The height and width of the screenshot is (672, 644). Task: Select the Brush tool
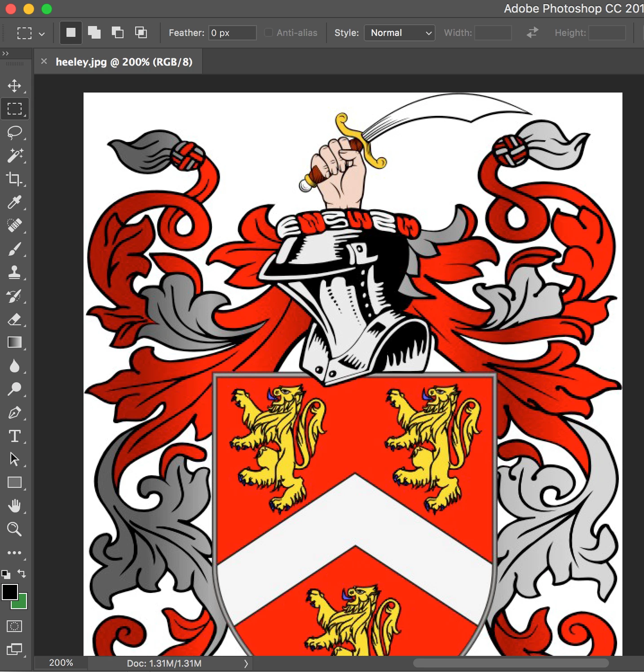14,249
